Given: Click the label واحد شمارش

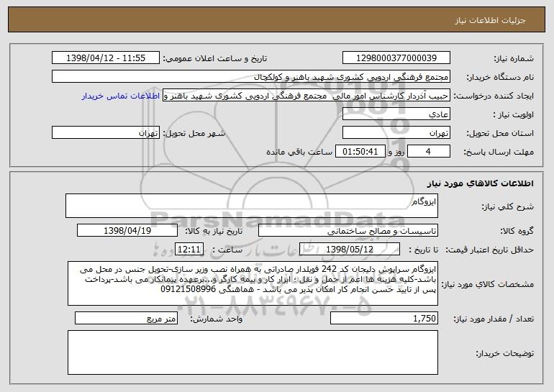Looking at the screenshot, I should (217, 319).
